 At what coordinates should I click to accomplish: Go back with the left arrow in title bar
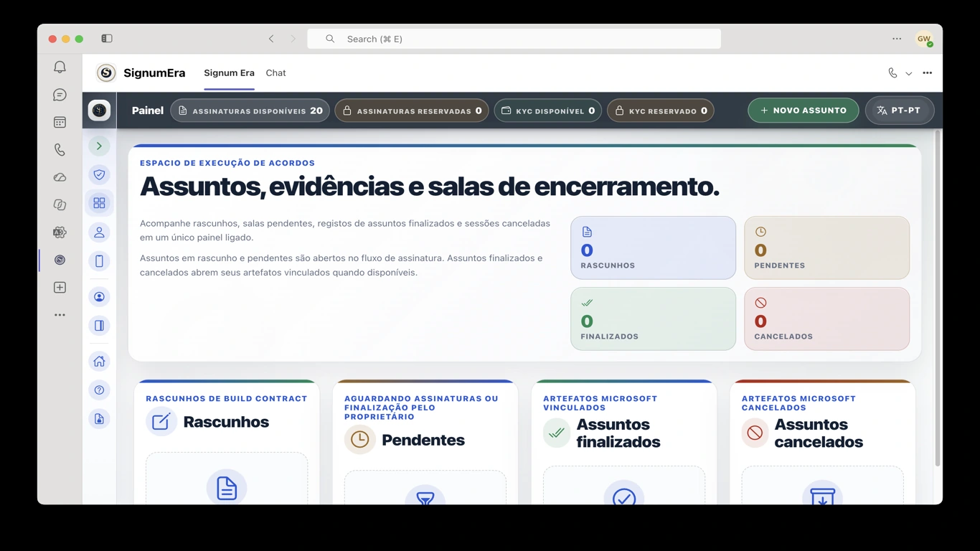click(271, 39)
